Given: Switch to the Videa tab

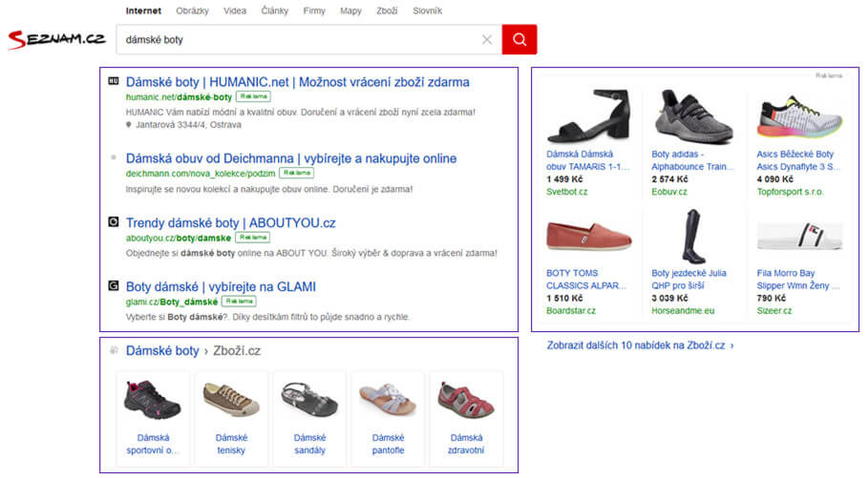Looking at the screenshot, I should pyautogui.click(x=235, y=10).
